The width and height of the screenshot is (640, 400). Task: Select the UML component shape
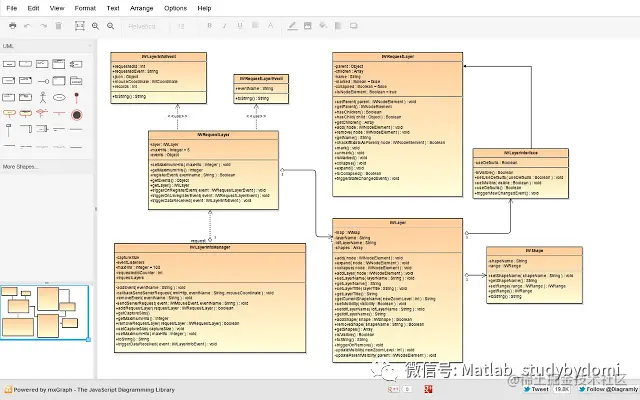[x=76, y=64]
